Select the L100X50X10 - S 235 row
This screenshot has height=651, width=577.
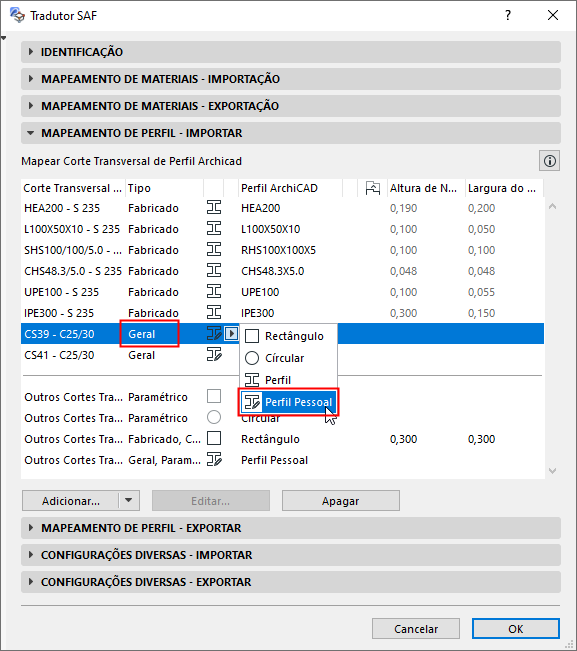click(282, 229)
